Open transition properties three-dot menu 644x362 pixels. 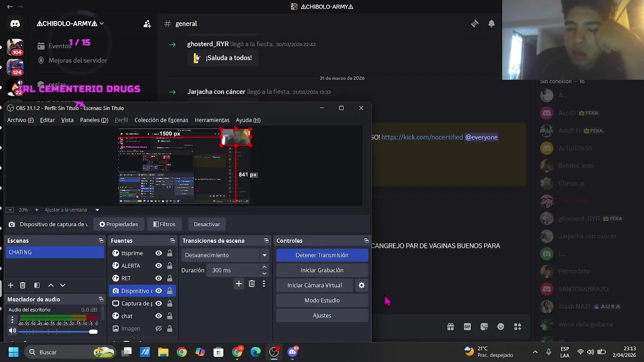coord(264,284)
